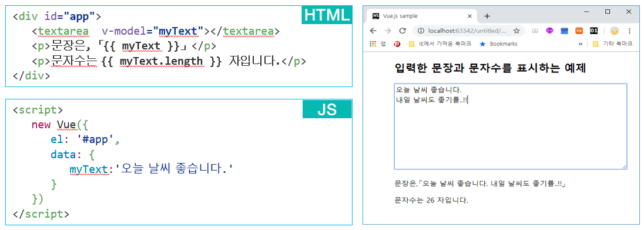
Task: Click the code line el: '#app',
Action: click(x=85, y=139)
